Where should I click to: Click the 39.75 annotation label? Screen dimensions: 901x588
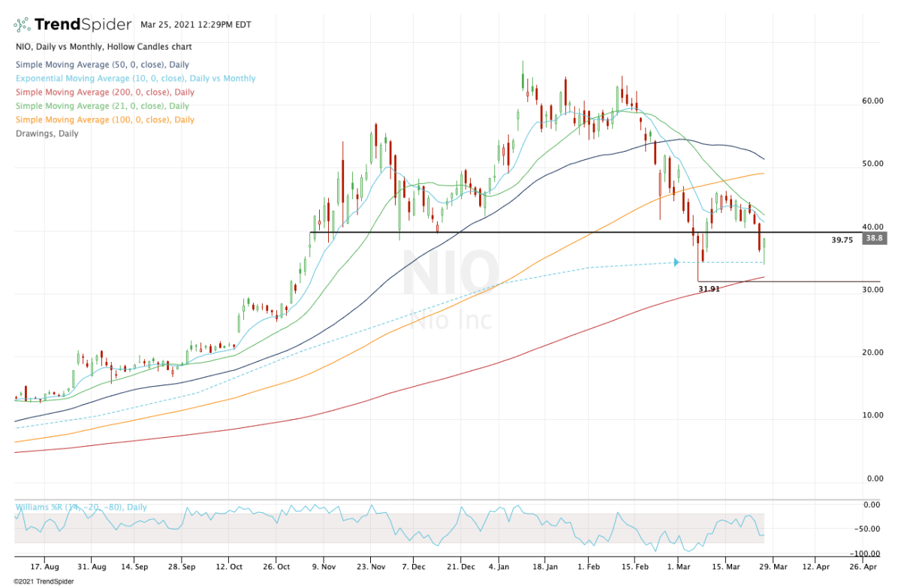point(842,240)
